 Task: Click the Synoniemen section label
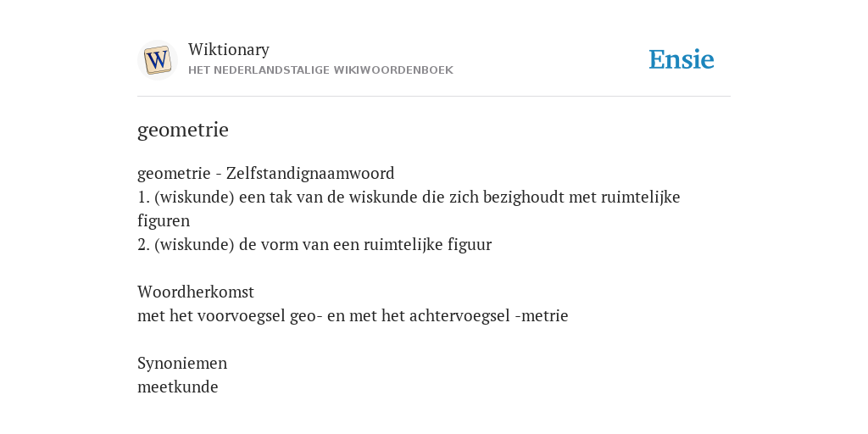(182, 363)
